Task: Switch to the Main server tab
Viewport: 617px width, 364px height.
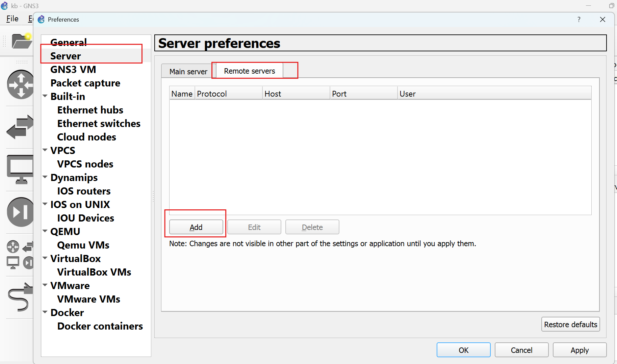Action: [188, 72]
